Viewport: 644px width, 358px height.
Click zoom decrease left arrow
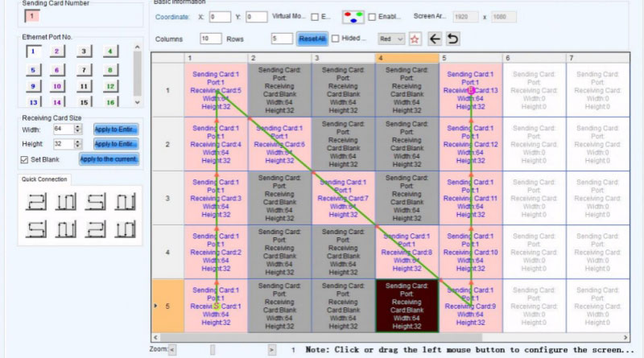(x=172, y=350)
